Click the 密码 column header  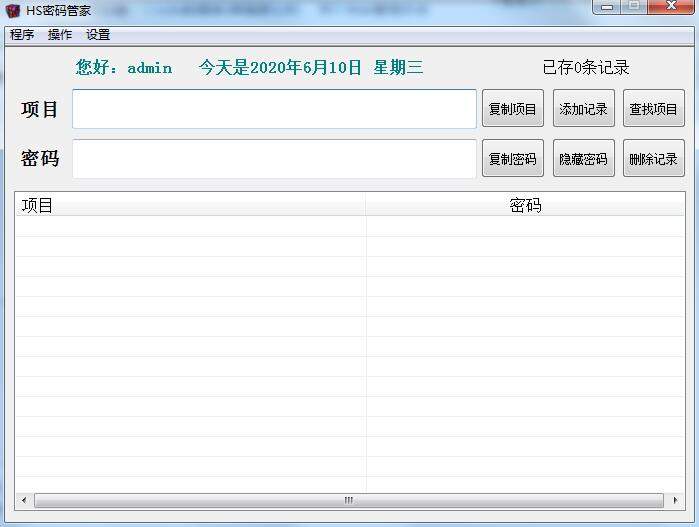[525, 205]
